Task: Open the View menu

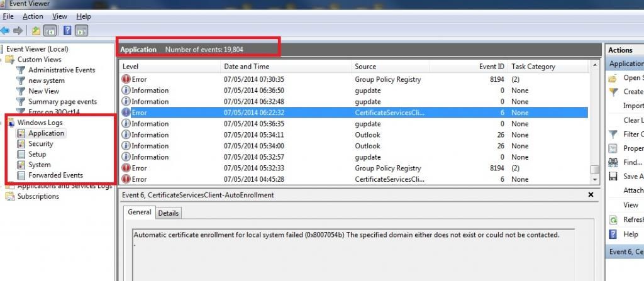Action: tap(60, 16)
